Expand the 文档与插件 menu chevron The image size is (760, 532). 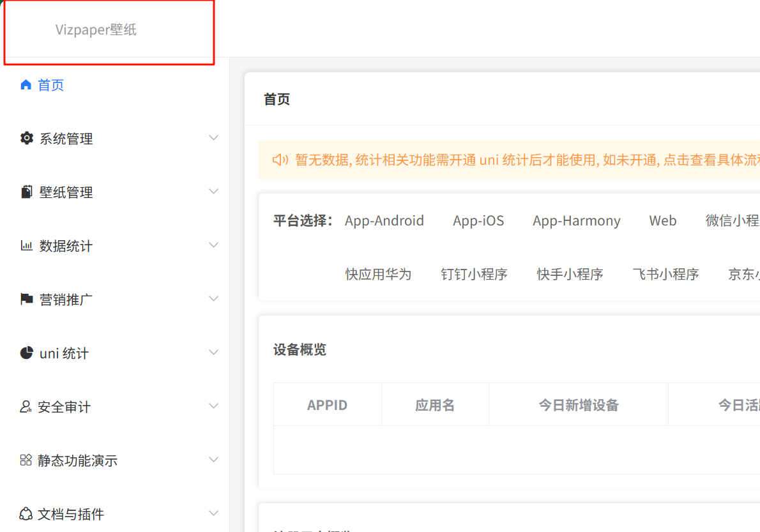[213, 513]
